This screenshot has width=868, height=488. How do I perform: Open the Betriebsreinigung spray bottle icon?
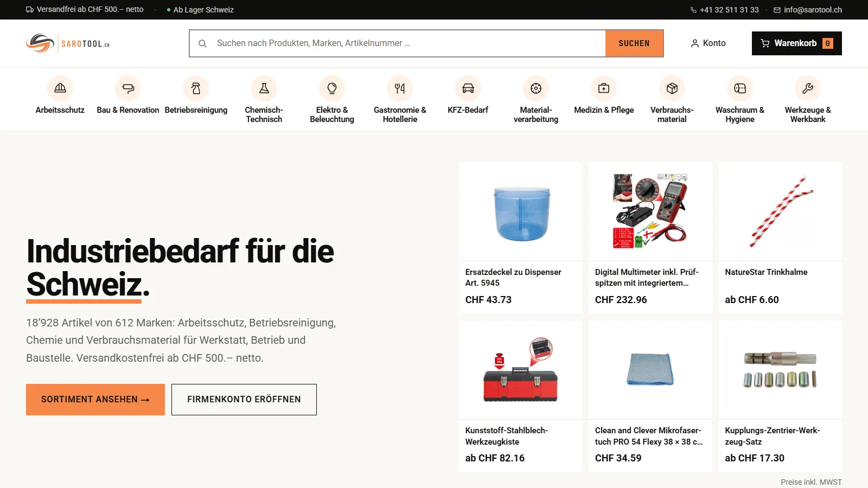pos(196,88)
